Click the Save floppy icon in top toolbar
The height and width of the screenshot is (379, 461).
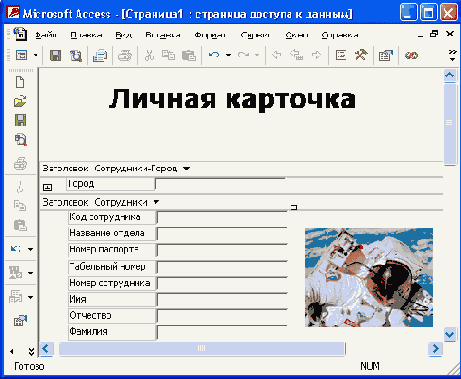(x=55, y=55)
